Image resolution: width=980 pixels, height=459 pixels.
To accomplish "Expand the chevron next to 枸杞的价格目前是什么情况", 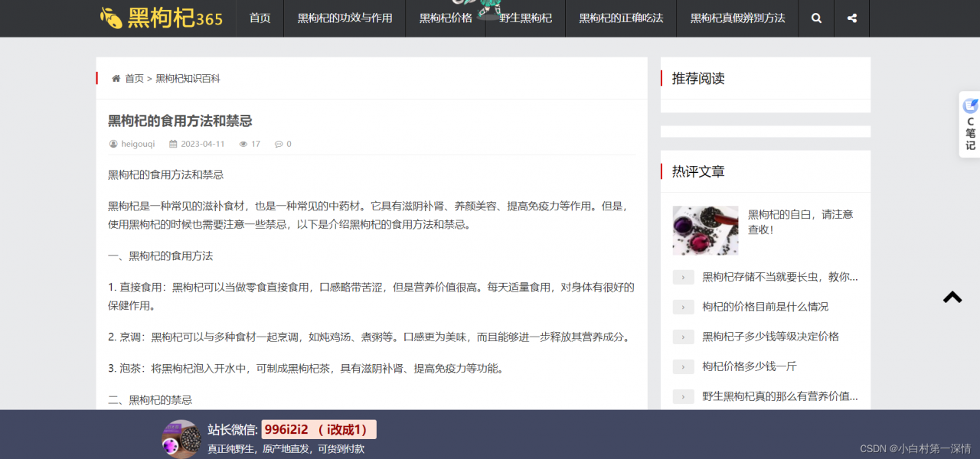I will click(683, 307).
